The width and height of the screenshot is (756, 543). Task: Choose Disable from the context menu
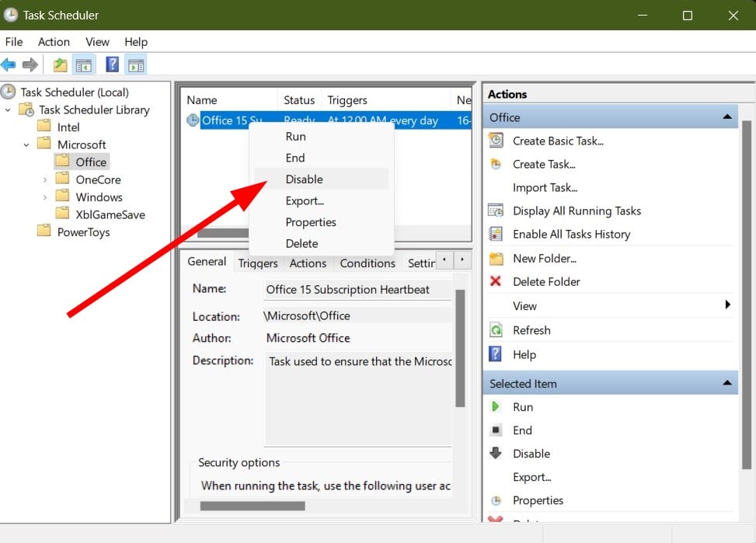coord(322,179)
